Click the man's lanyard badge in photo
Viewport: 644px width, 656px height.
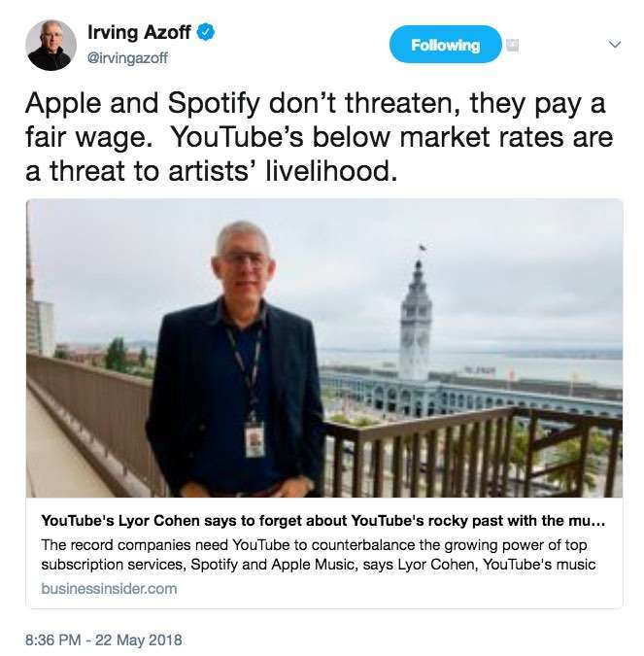[x=254, y=439]
